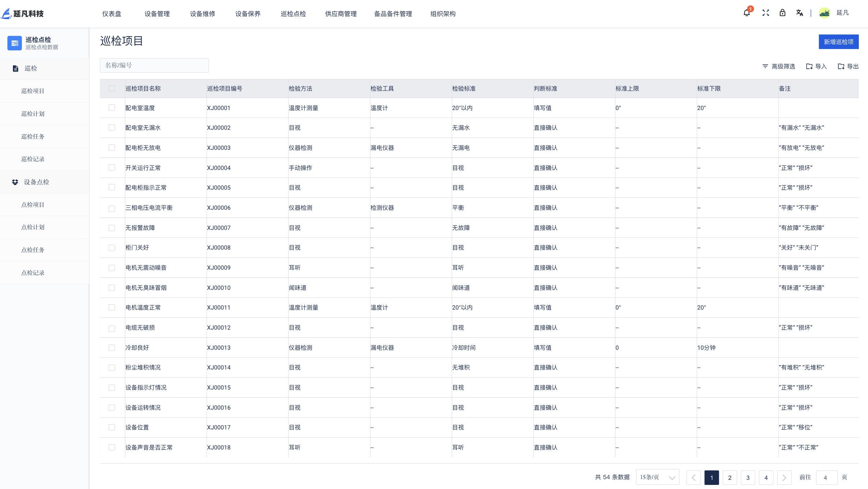868x489 pixels.
Task: Check the row for XJ00001 配电室温度
Action: [x=112, y=108]
